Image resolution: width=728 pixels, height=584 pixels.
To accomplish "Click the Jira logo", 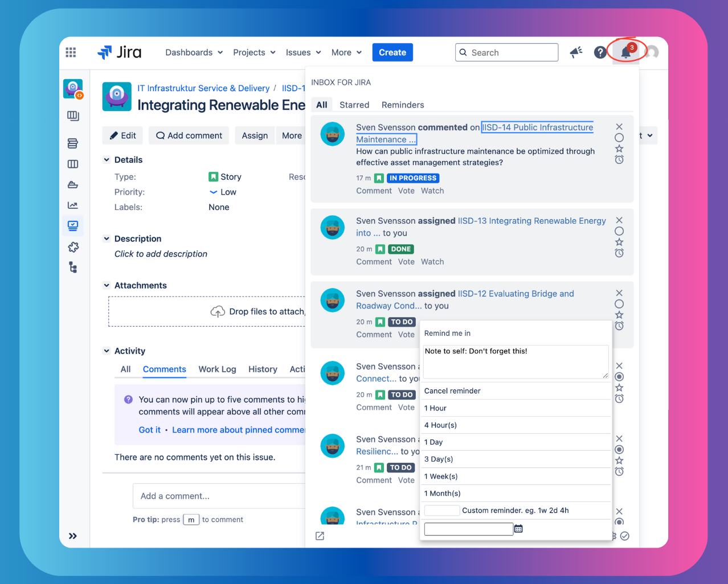I will (x=120, y=52).
